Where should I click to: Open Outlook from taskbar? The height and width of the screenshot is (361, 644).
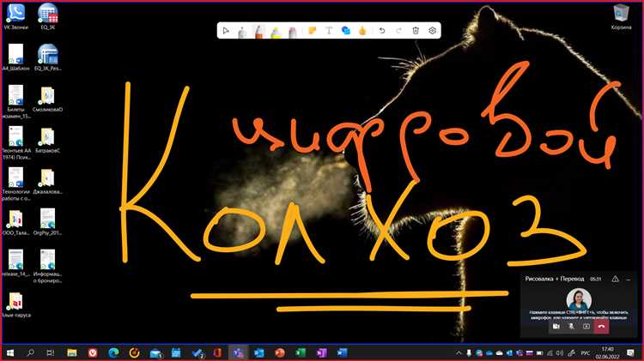click(x=259, y=352)
